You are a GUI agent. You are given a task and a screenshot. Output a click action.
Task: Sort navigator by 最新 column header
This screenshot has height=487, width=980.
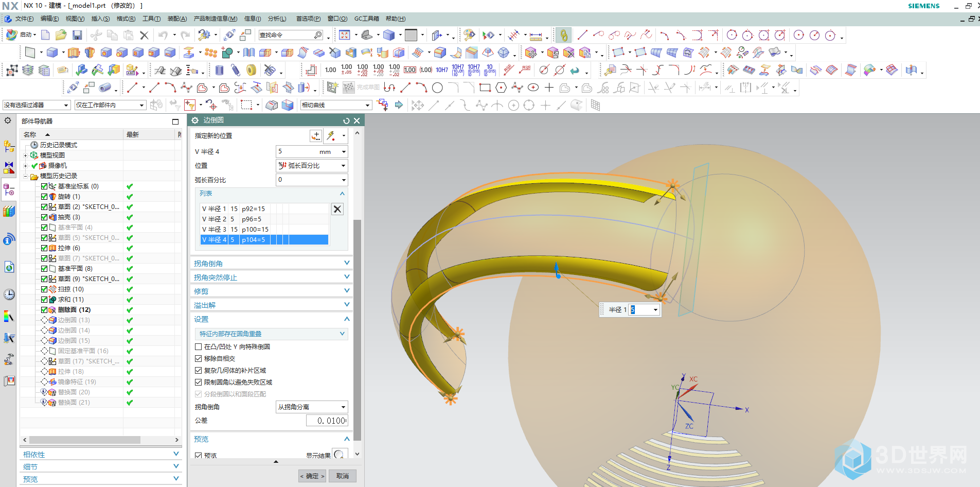[149, 134]
